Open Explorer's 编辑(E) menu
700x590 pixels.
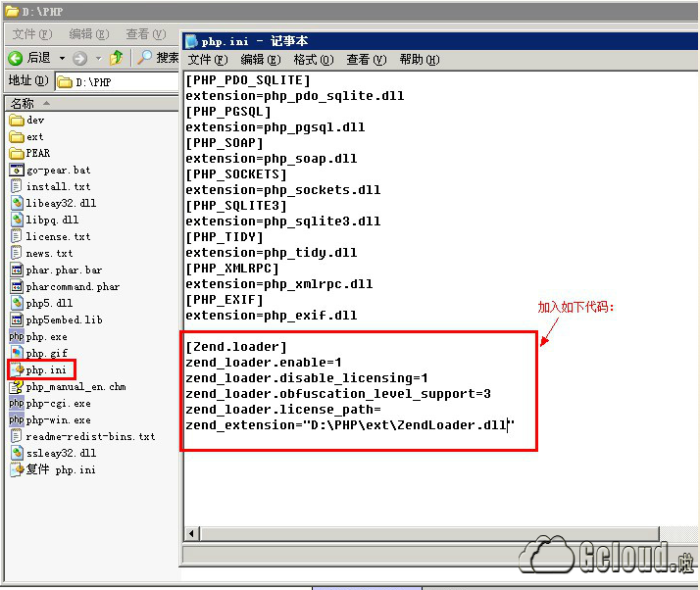coord(89,34)
